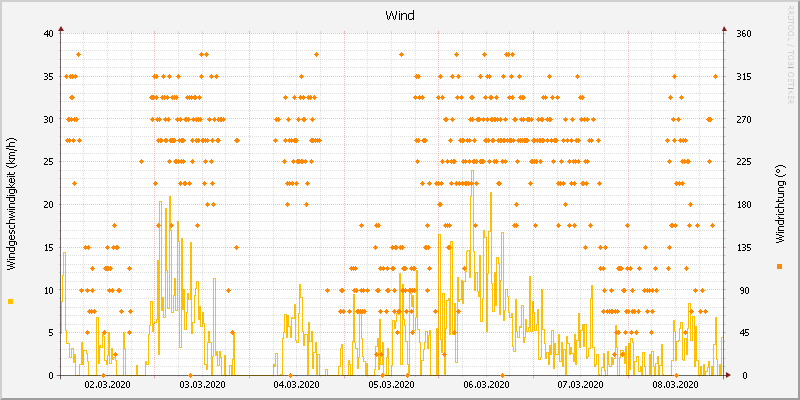Click the orange wind direction legend square
The height and width of the screenshot is (400, 800).
coord(779,266)
